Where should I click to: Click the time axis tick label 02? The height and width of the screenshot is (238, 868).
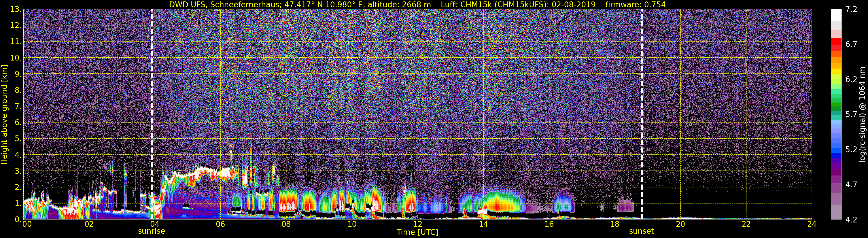coord(89,224)
